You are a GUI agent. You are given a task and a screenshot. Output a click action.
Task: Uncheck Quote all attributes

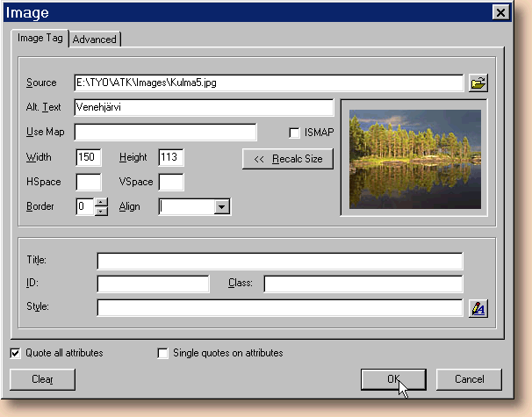click(x=16, y=353)
